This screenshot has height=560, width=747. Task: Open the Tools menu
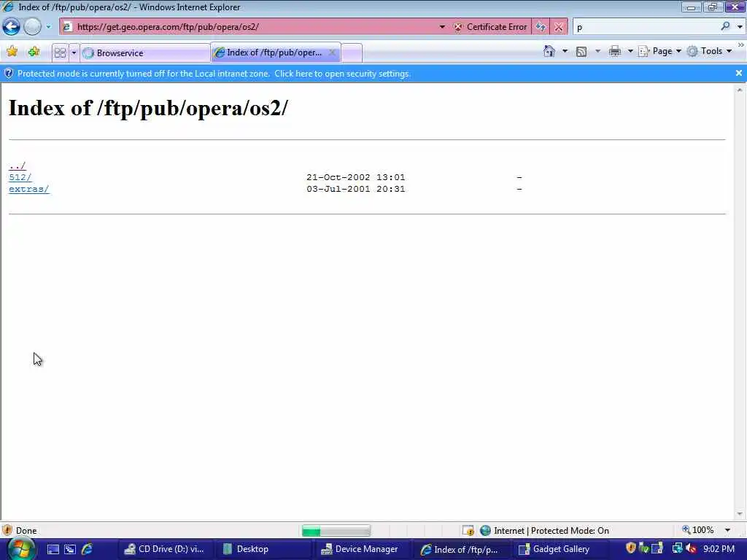coord(709,51)
